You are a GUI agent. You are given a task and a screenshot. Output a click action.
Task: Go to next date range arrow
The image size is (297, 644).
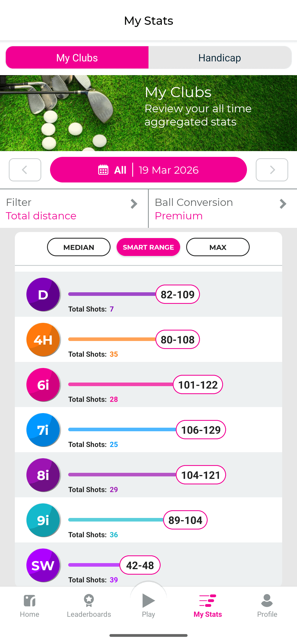(272, 170)
